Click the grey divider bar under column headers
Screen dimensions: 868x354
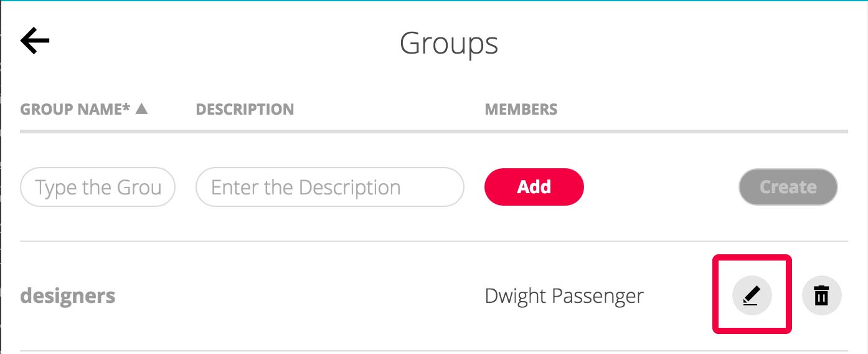tap(434, 132)
